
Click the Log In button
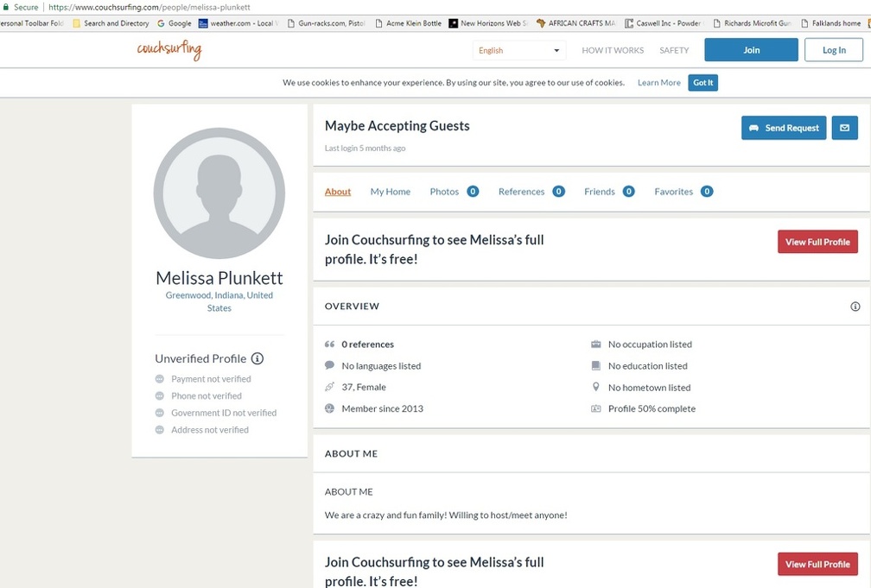(834, 50)
